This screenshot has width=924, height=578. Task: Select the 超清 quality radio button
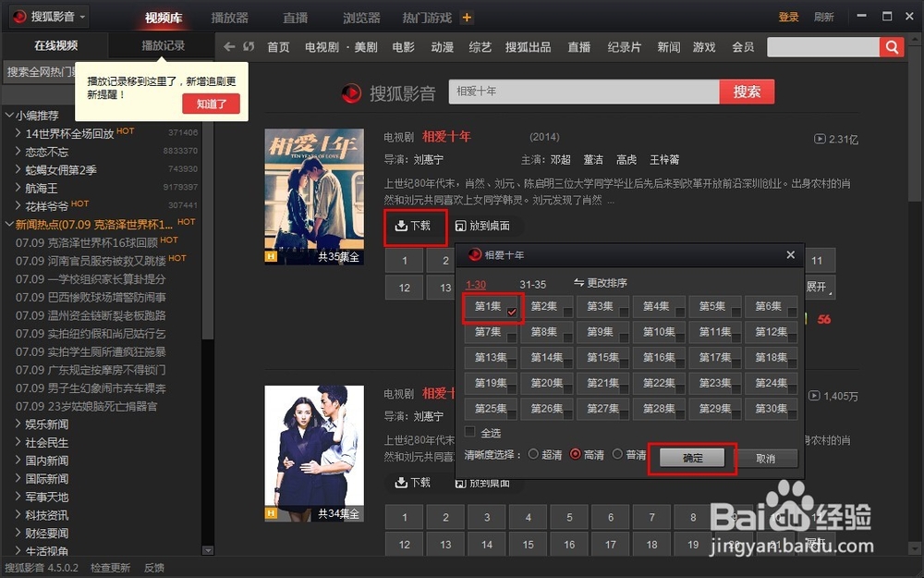[x=533, y=454]
